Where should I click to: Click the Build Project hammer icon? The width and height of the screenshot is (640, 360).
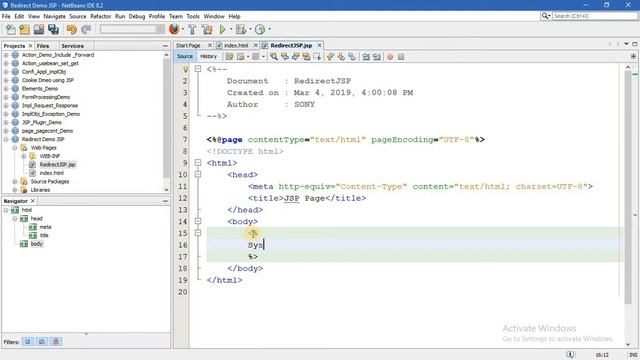(192, 29)
